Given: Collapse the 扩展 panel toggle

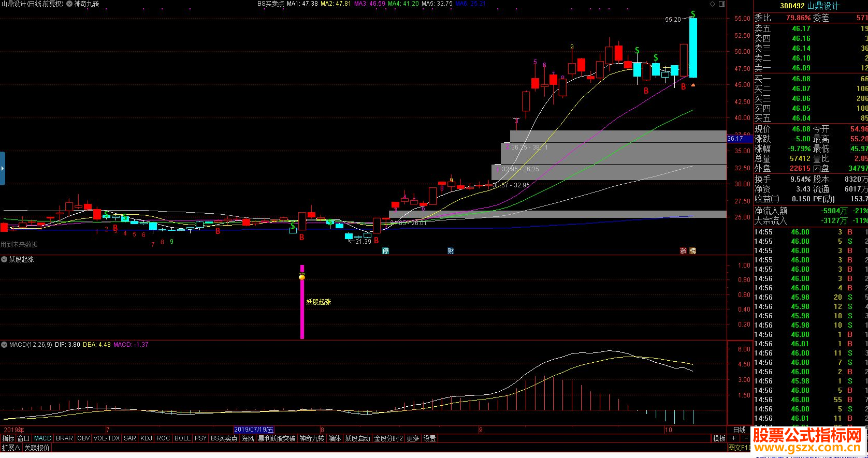Looking at the screenshot, I should click(x=10, y=448).
